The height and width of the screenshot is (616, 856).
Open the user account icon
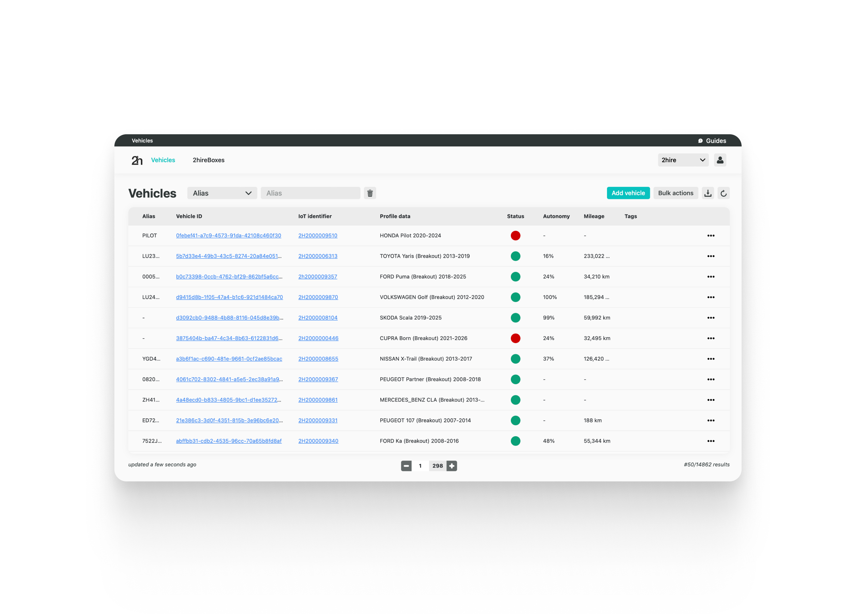pyautogui.click(x=720, y=160)
